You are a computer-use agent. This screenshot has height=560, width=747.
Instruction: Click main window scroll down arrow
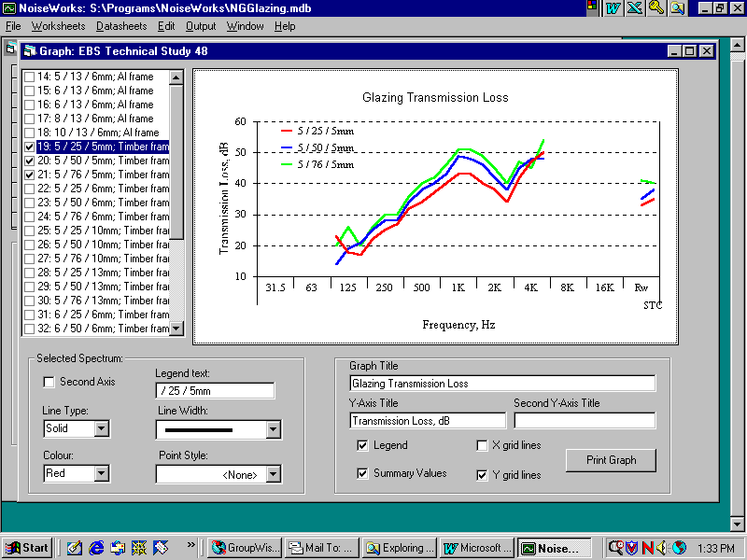click(737, 524)
